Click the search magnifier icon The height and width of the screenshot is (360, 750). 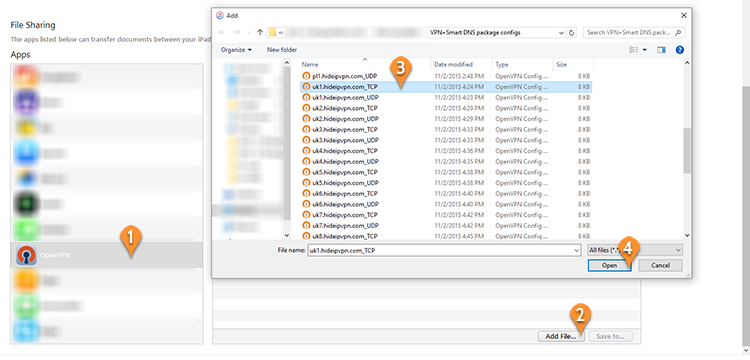click(678, 33)
